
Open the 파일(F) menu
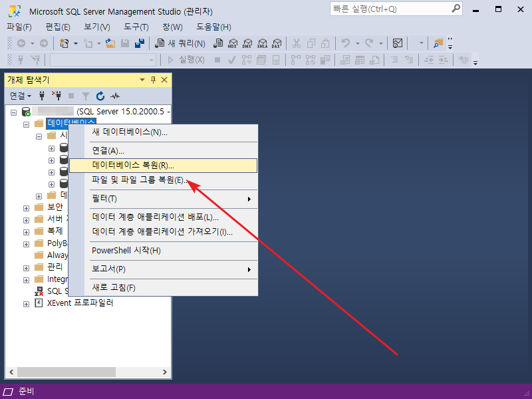19,27
